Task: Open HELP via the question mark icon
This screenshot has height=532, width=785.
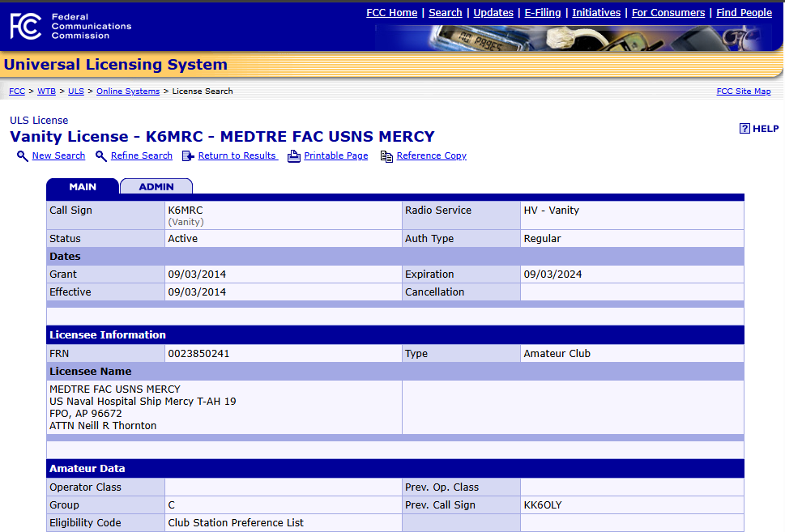Action: coord(744,128)
